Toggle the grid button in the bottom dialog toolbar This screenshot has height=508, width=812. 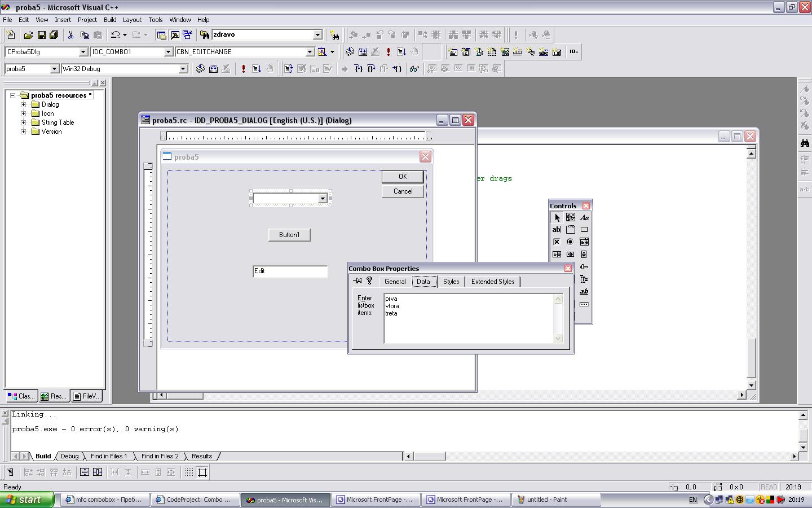(189, 472)
